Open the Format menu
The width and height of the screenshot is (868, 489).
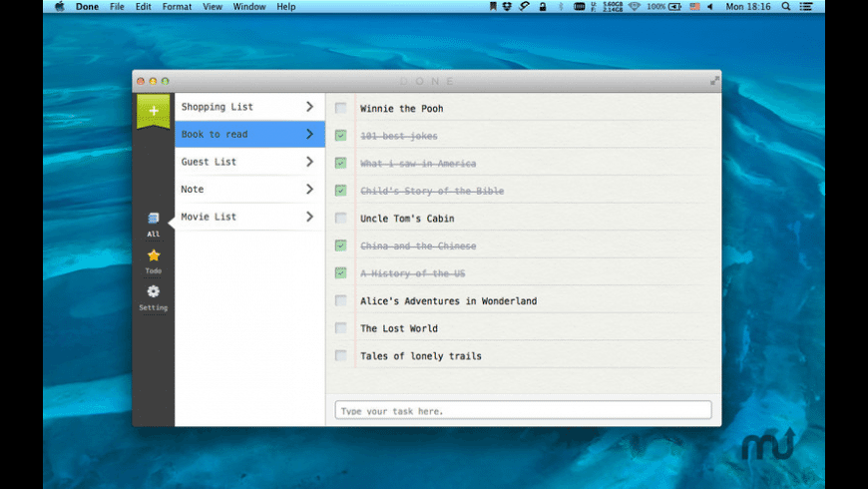[x=177, y=6]
